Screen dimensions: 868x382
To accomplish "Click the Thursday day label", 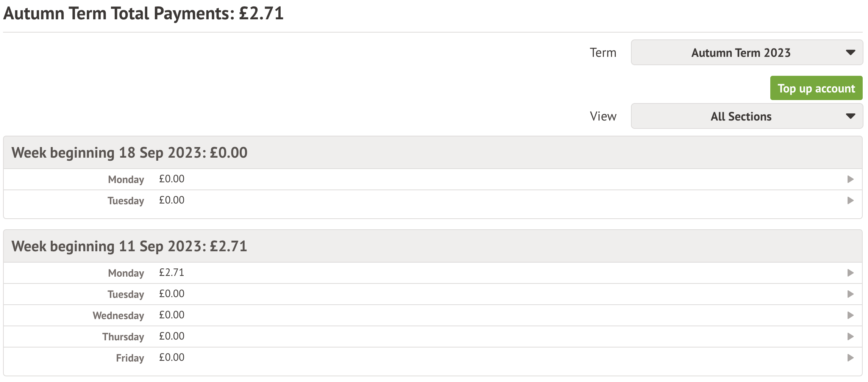I will click(x=123, y=337).
